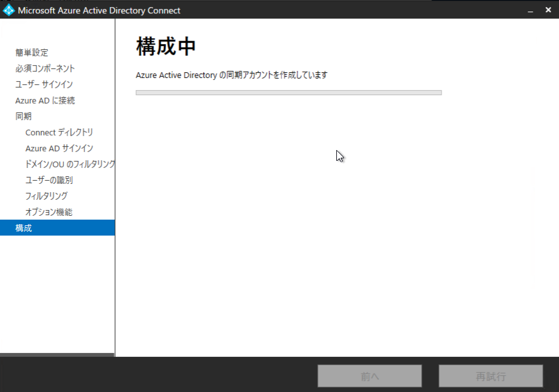Click the 再試行 button
559x392 pixels.
[491, 376]
